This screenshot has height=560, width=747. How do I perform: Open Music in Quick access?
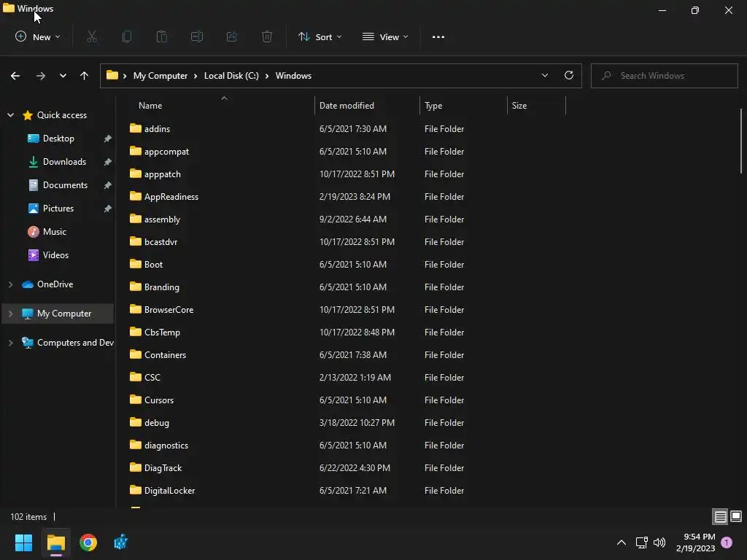tap(54, 232)
